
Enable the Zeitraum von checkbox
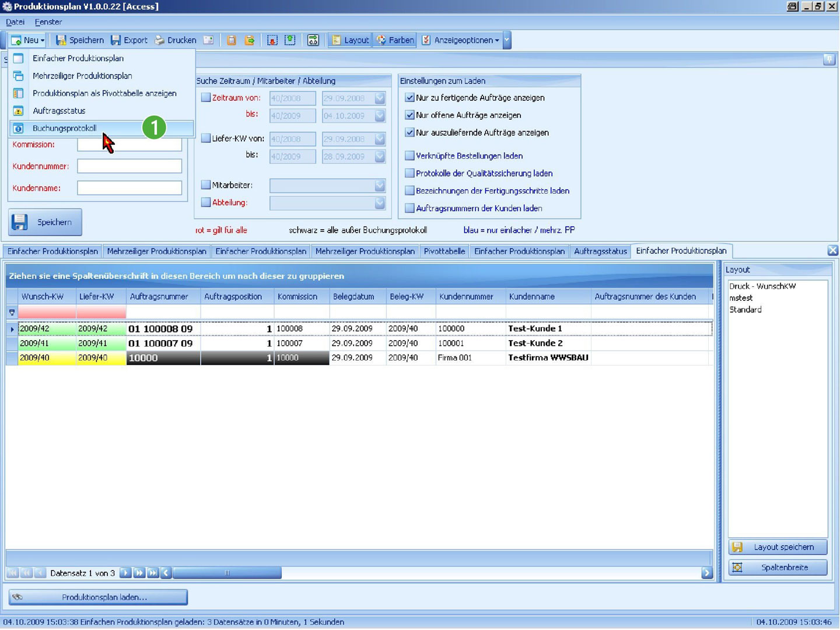click(206, 97)
